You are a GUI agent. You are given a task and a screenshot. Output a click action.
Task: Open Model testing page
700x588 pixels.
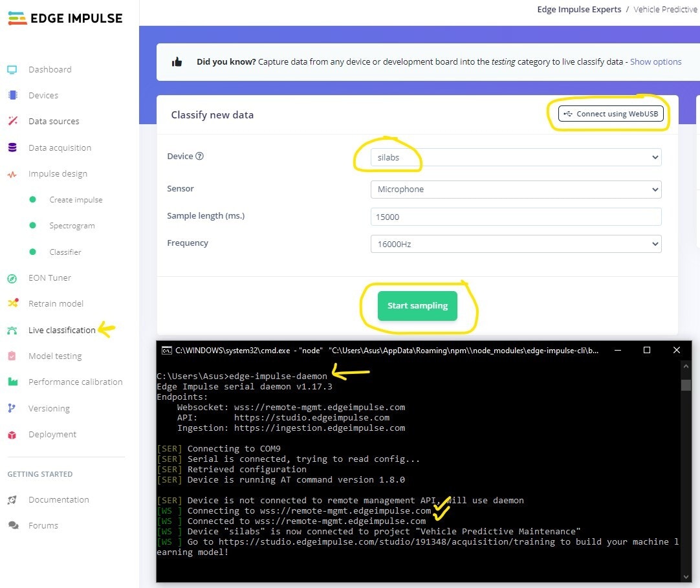pyautogui.click(x=55, y=356)
